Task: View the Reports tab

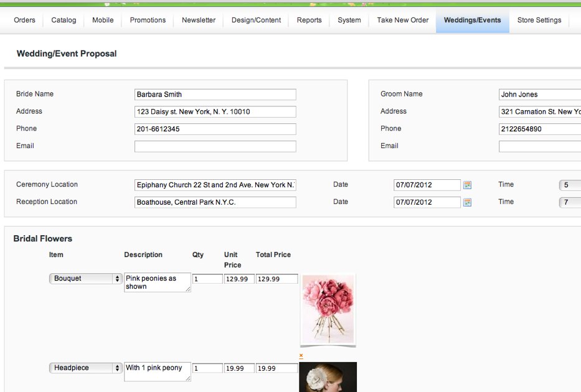Action: click(309, 20)
